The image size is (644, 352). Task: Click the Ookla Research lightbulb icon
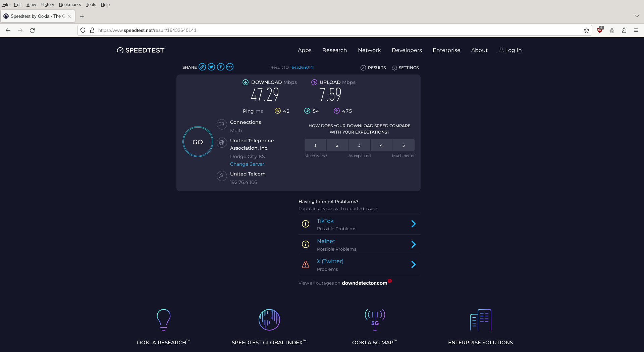point(164,320)
